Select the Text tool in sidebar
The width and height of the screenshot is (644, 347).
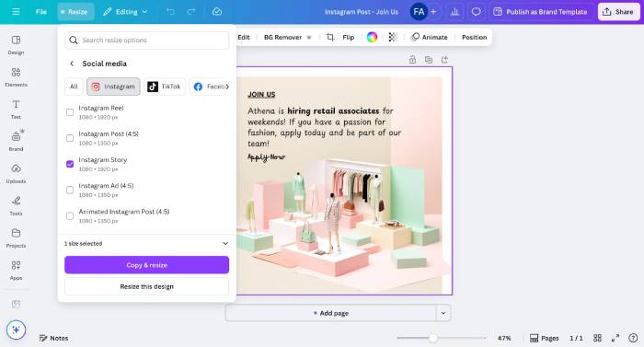click(x=16, y=109)
